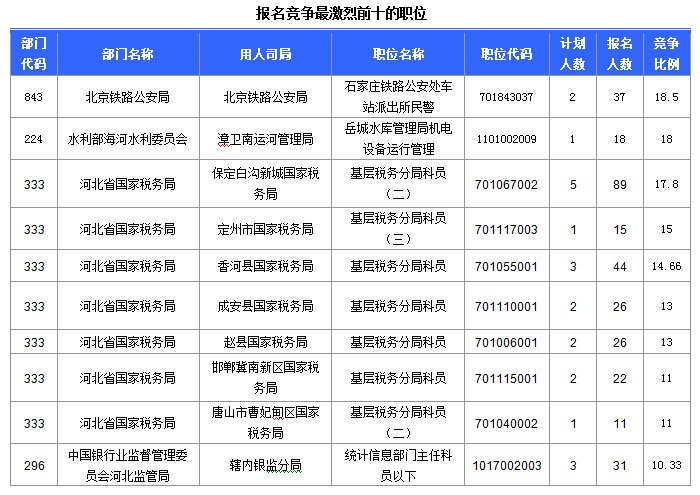This screenshot has width=700, height=495.
Task: Click applicant count 89
Action: click(x=620, y=184)
